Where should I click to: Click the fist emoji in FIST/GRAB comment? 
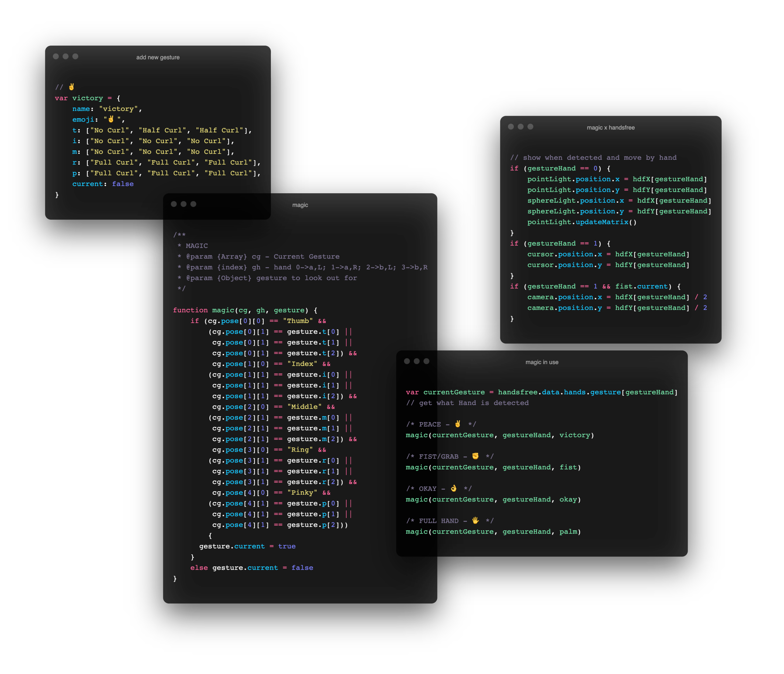(475, 456)
